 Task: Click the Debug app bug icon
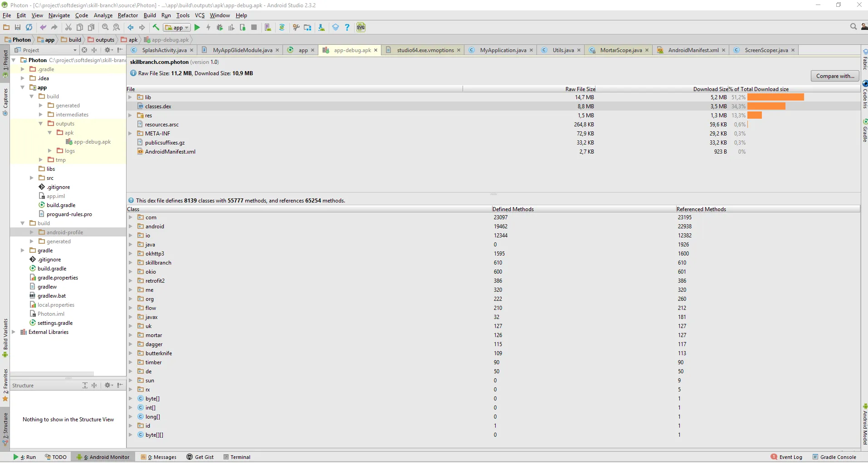pos(220,28)
